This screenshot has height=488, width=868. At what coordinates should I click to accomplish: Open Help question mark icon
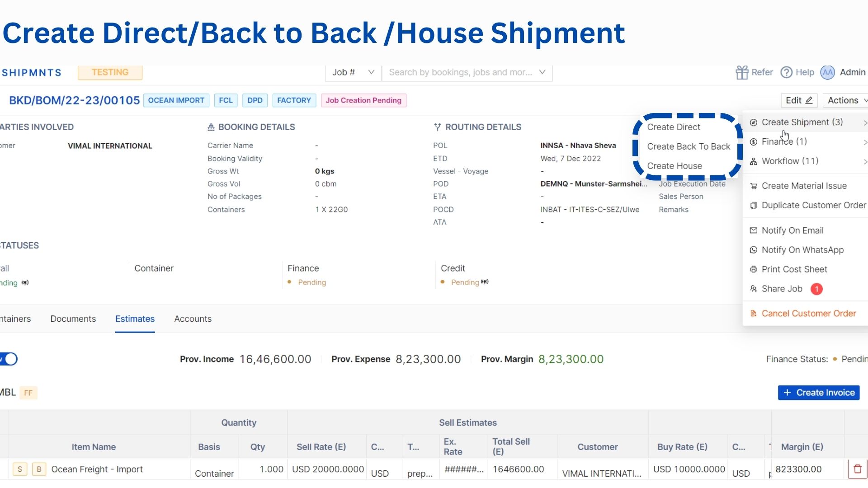pos(787,72)
